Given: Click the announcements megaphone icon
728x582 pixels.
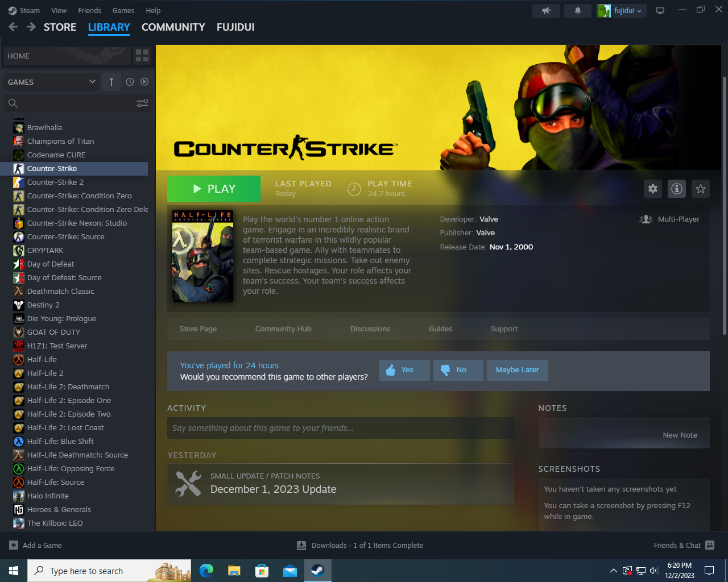Looking at the screenshot, I should [546, 11].
